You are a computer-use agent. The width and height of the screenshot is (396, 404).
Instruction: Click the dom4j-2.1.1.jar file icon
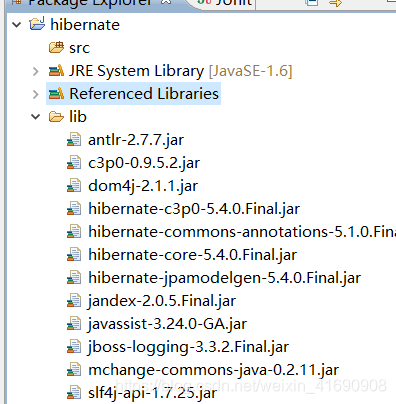(74, 186)
